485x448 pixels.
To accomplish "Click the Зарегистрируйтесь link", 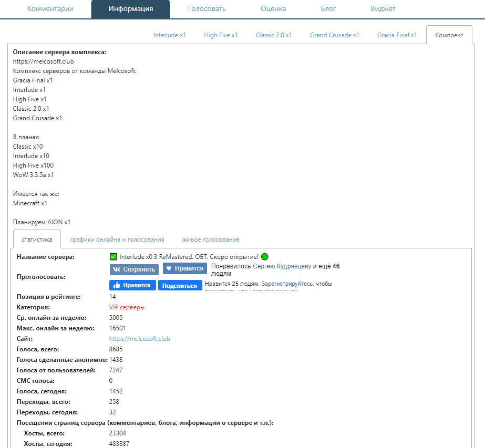I will [287, 284].
